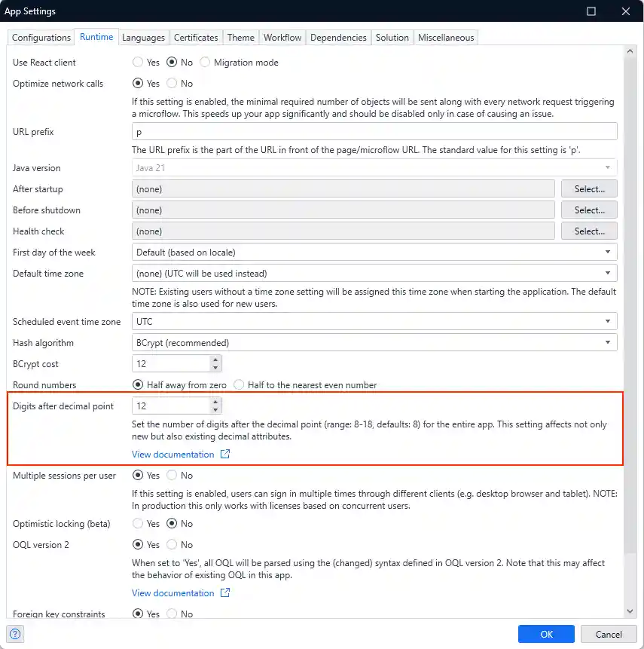Decrease BCrypt cost with down arrow
Screen dimensions: 644x649
click(x=216, y=368)
